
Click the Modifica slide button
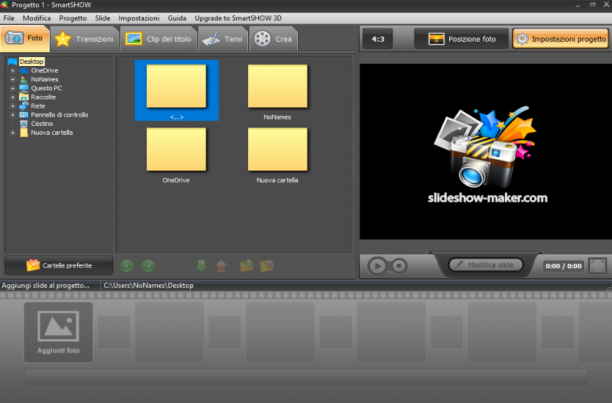coord(486,265)
